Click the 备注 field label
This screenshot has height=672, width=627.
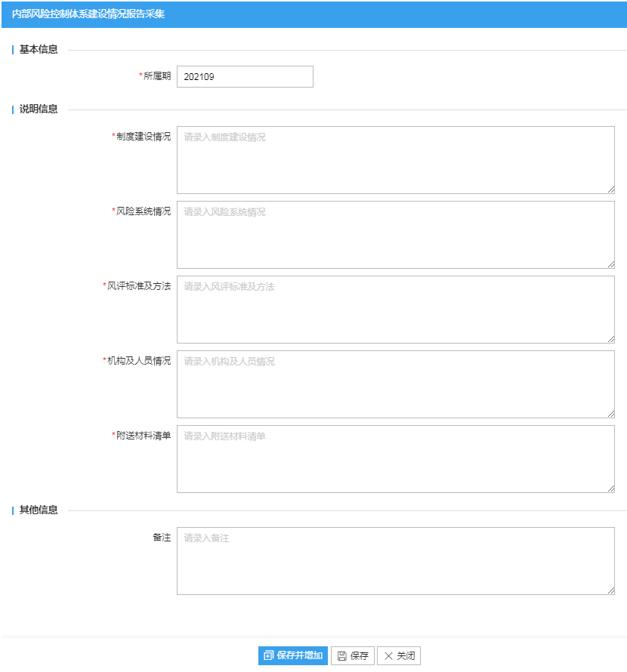[162, 538]
